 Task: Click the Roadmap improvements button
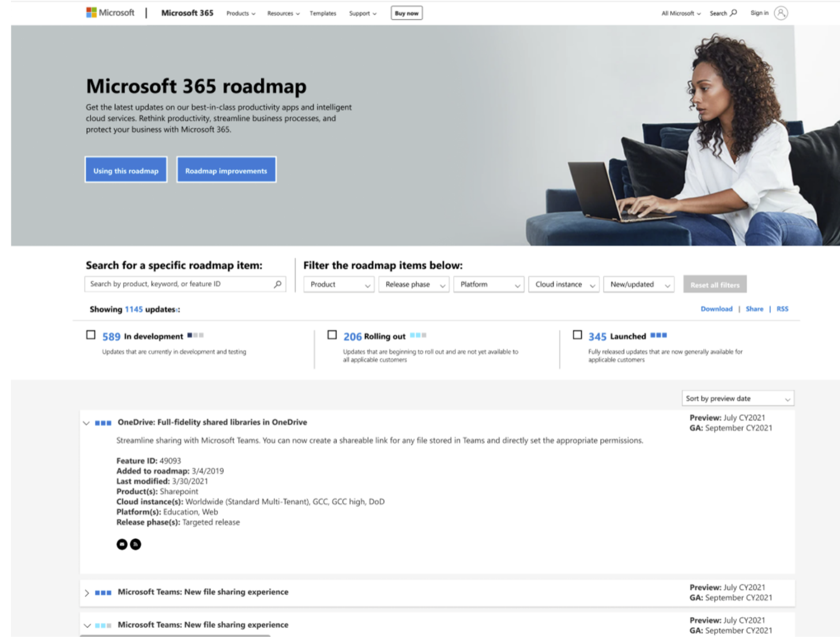(226, 170)
